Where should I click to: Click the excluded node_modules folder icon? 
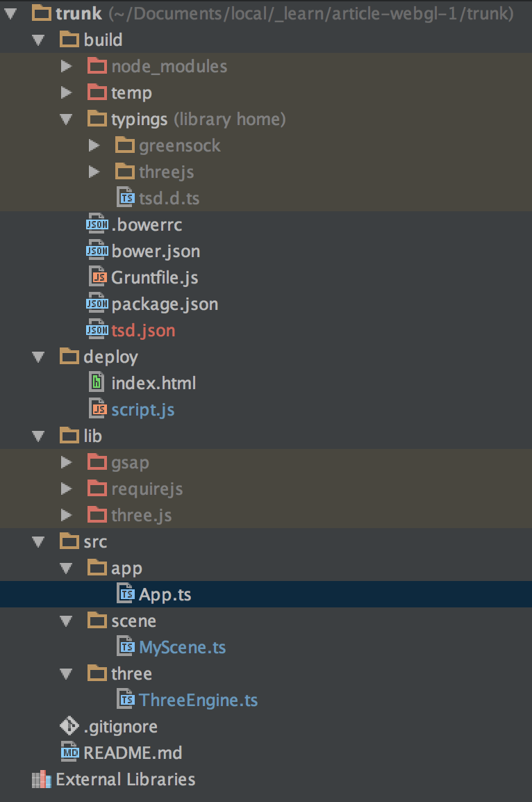[x=97, y=66]
